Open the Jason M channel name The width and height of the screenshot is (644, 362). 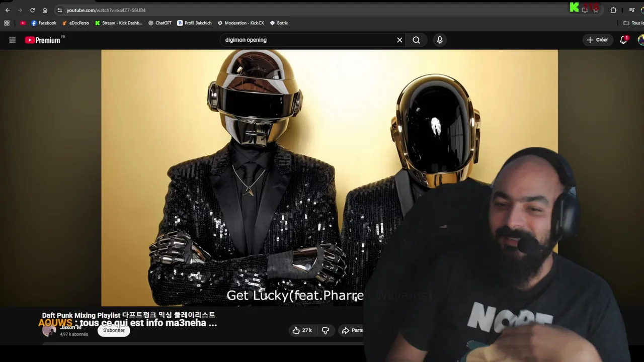point(70,328)
